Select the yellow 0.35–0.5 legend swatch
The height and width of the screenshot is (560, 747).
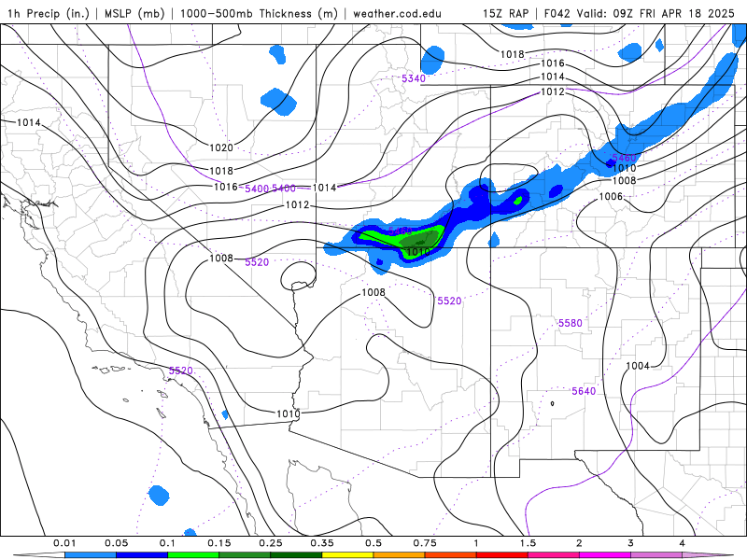click(347, 555)
